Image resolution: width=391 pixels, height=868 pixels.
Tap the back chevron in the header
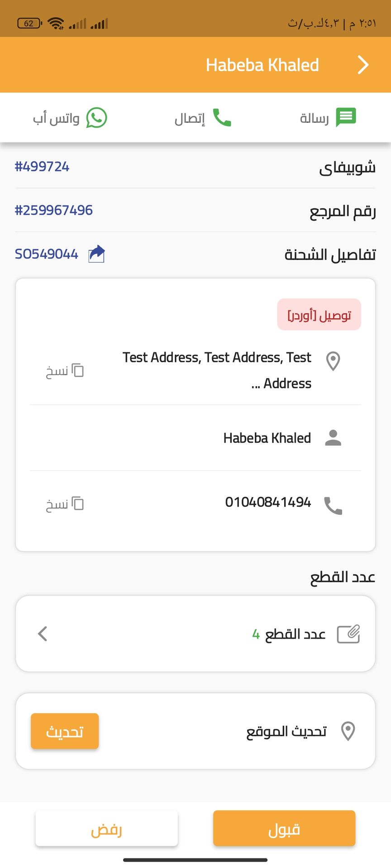pos(363,65)
